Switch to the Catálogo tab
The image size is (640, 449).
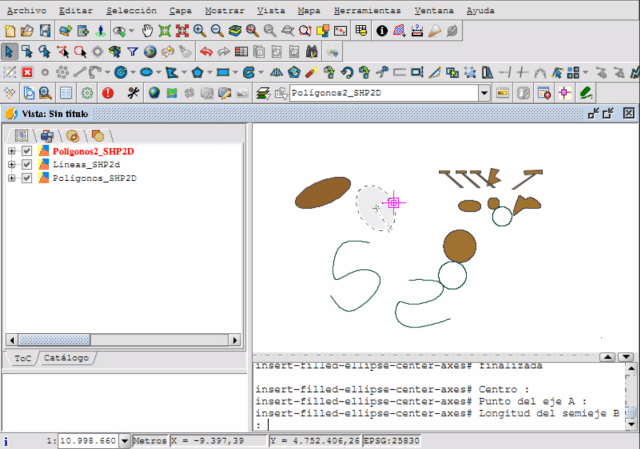(x=66, y=357)
